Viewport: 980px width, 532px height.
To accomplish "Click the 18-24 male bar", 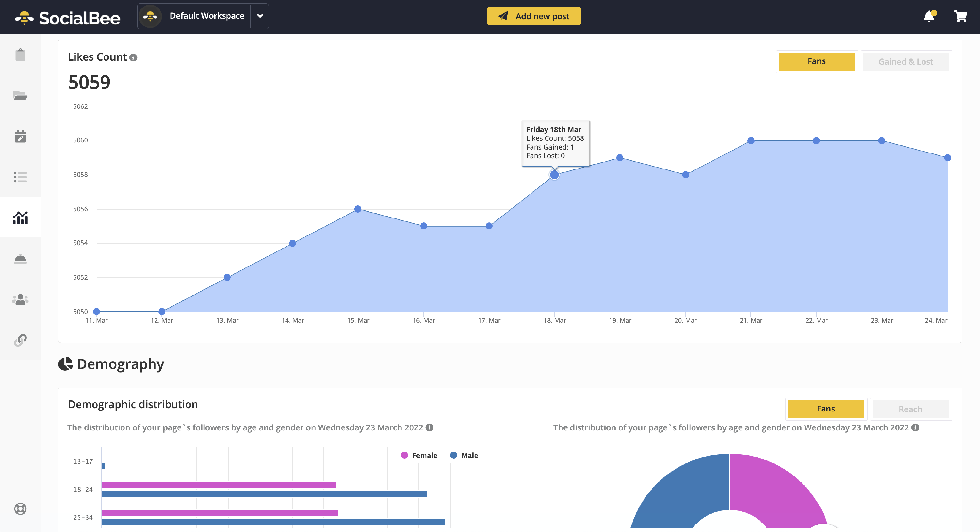I will point(264,493).
